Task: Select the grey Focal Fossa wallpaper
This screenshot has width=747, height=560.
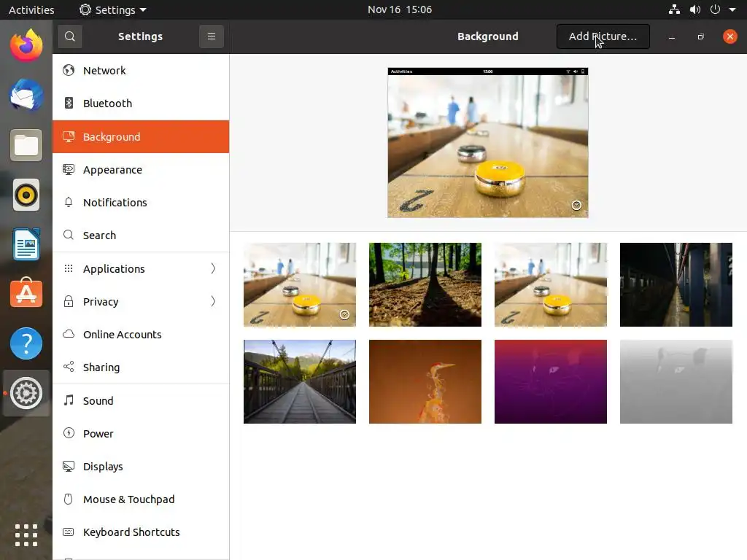Action: pyautogui.click(x=676, y=381)
